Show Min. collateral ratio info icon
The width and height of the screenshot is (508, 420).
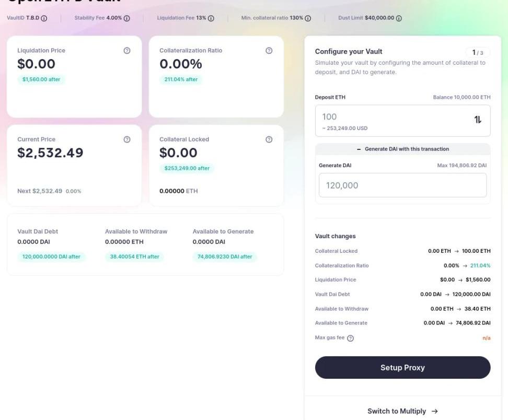(x=308, y=18)
